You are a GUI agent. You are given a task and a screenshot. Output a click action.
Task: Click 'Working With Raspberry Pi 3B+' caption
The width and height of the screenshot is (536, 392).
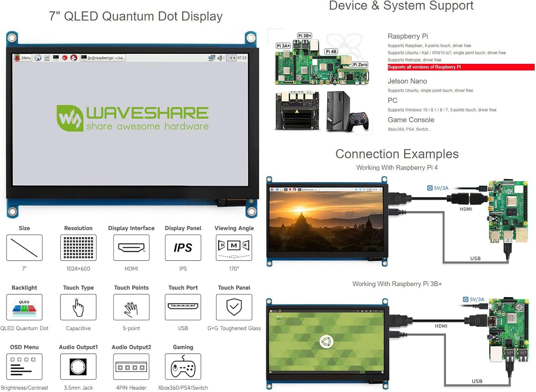tap(397, 284)
